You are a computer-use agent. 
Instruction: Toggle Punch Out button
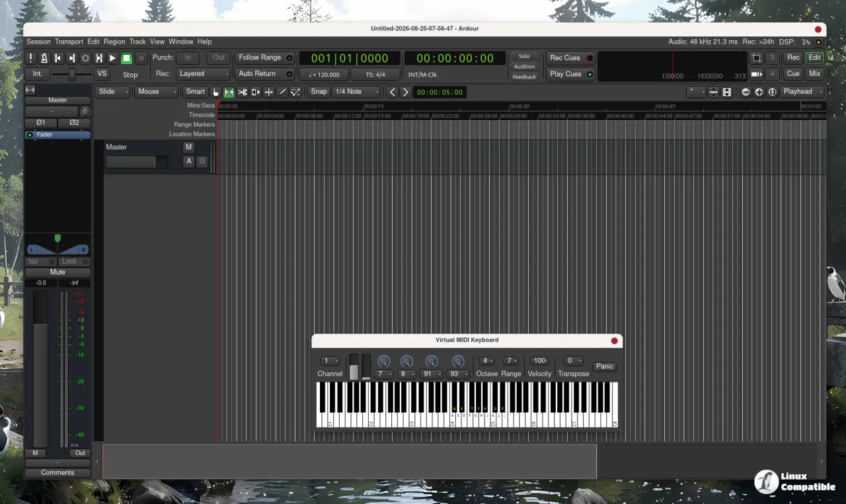pyautogui.click(x=219, y=57)
